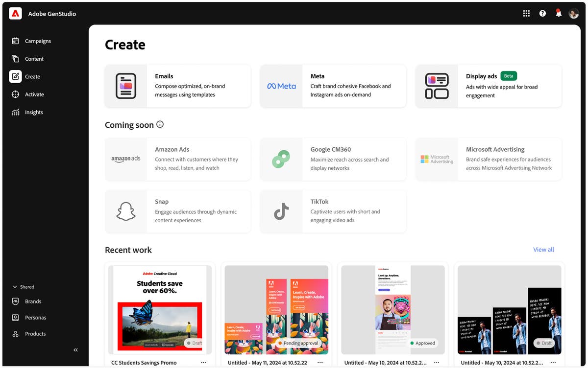Open Brands under the Shared section

coord(32,301)
